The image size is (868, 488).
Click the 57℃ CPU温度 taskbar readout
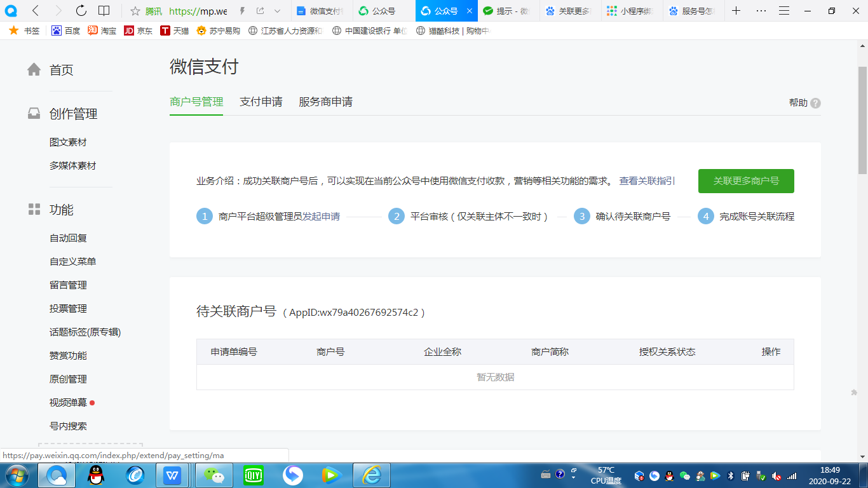point(606,475)
